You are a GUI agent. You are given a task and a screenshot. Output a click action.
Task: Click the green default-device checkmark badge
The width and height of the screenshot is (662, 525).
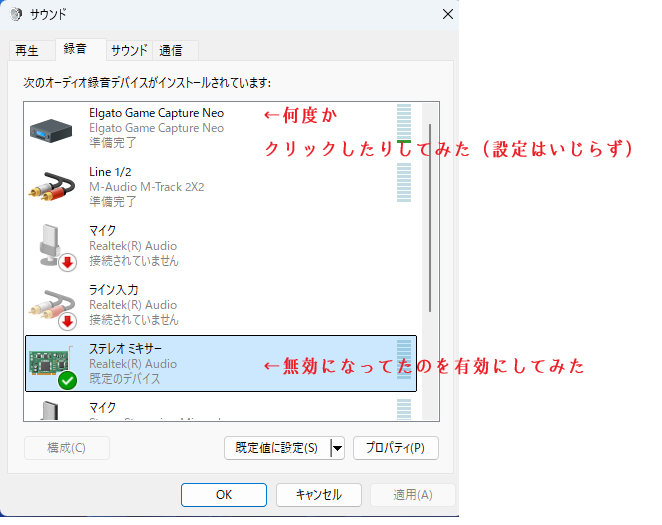pyautogui.click(x=68, y=380)
